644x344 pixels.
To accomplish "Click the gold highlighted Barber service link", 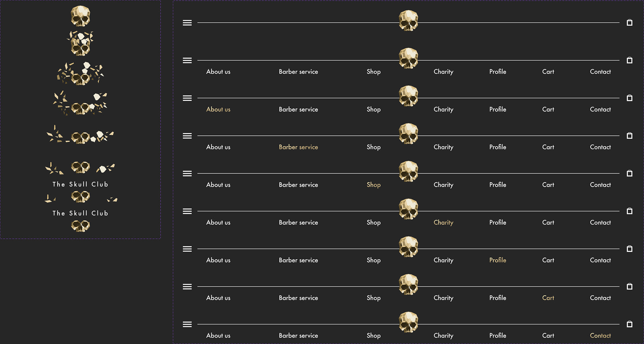I will tap(299, 147).
